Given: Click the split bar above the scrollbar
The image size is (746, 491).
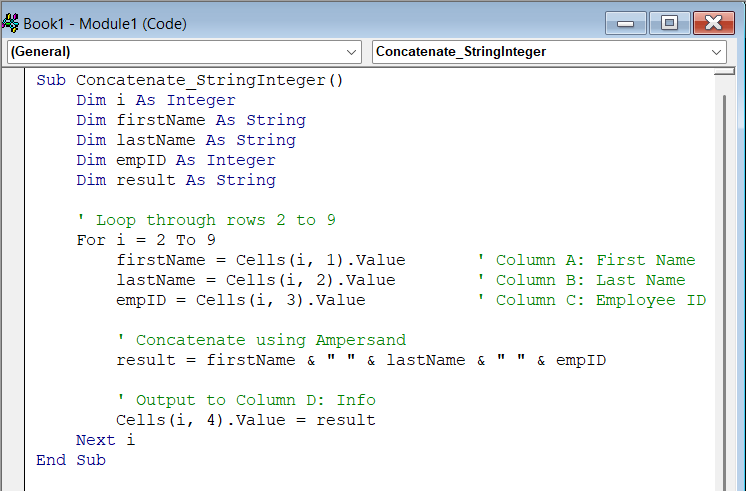Looking at the screenshot, I should coord(725,72).
